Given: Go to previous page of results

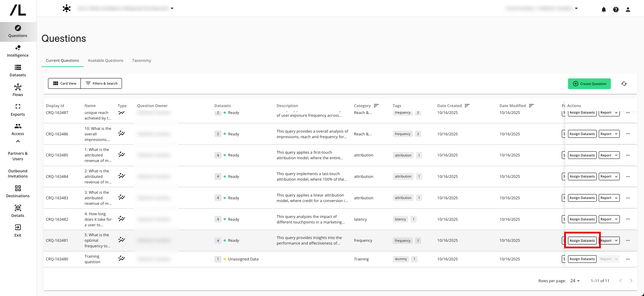Looking at the screenshot, I should pyautogui.click(x=621, y=281).
